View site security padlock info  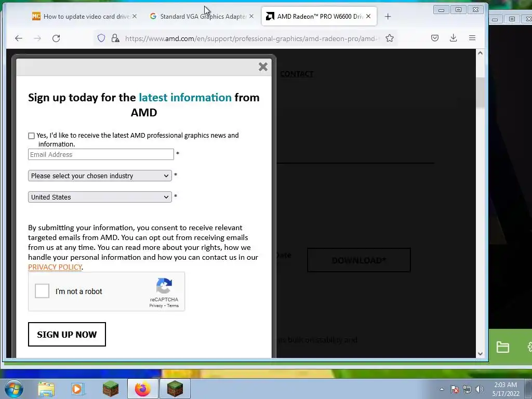tap(115, 38)
